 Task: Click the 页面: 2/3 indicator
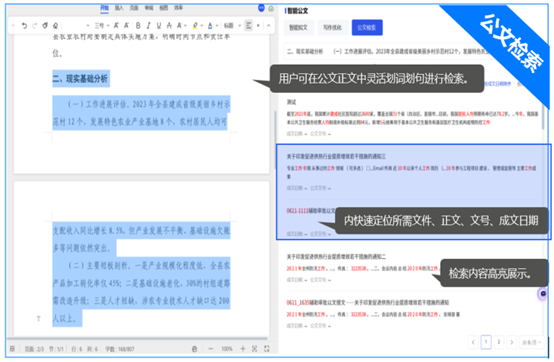tap(34, 349)
